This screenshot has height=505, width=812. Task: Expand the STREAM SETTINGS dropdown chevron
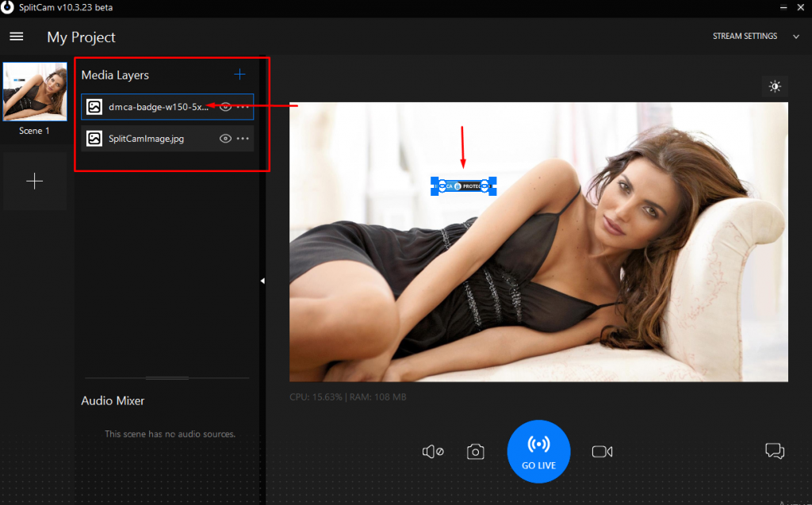click(x=796, y=36)
